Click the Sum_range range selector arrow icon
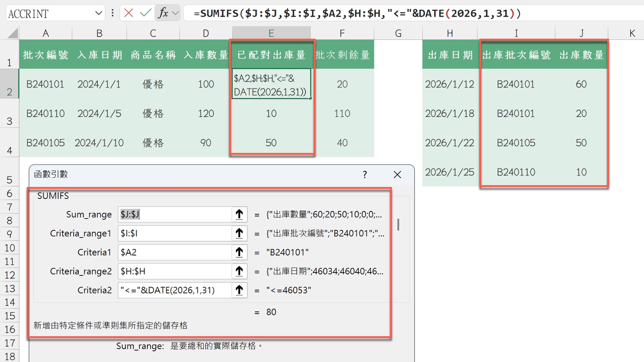This screenshot has height=362, width=644. 239,214
